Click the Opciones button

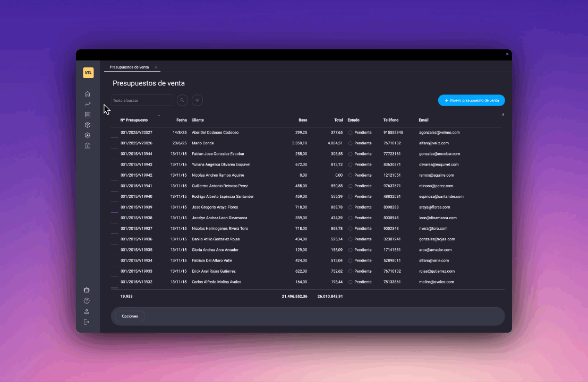[130, 316]
